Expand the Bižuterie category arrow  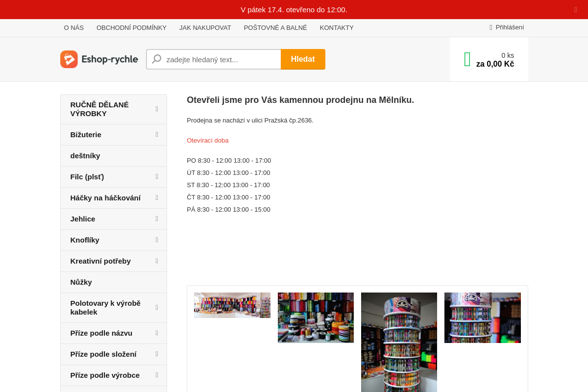[x=157, y=134]
